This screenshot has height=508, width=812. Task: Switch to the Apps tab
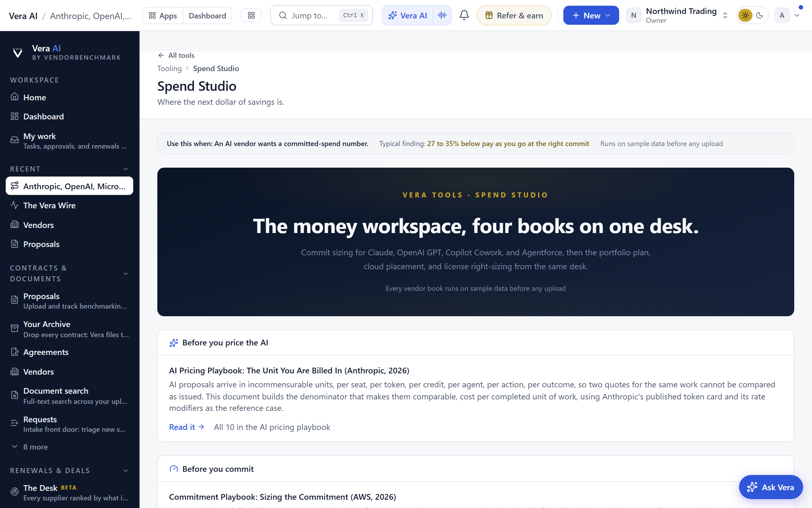click(x=163, y=16)
